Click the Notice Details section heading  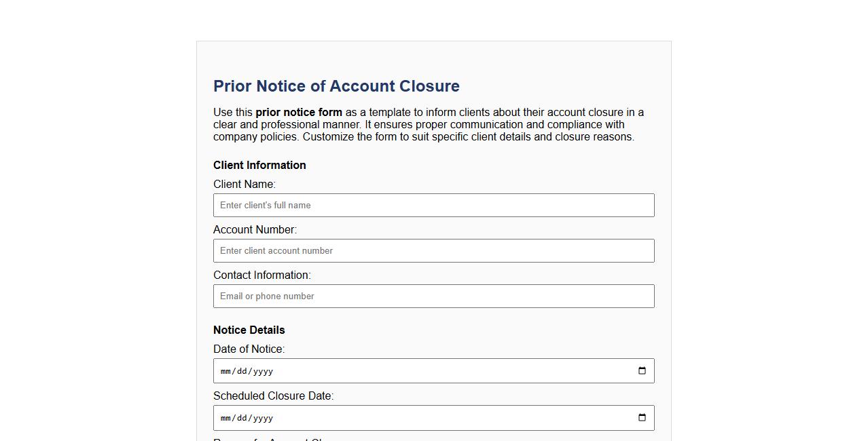pos(249,330)
